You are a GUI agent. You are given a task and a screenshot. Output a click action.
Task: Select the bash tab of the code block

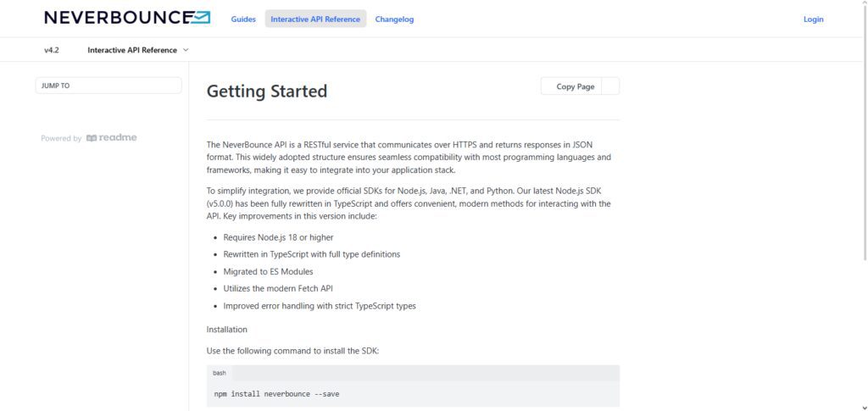pyautogui.click(x=220, y=373)
